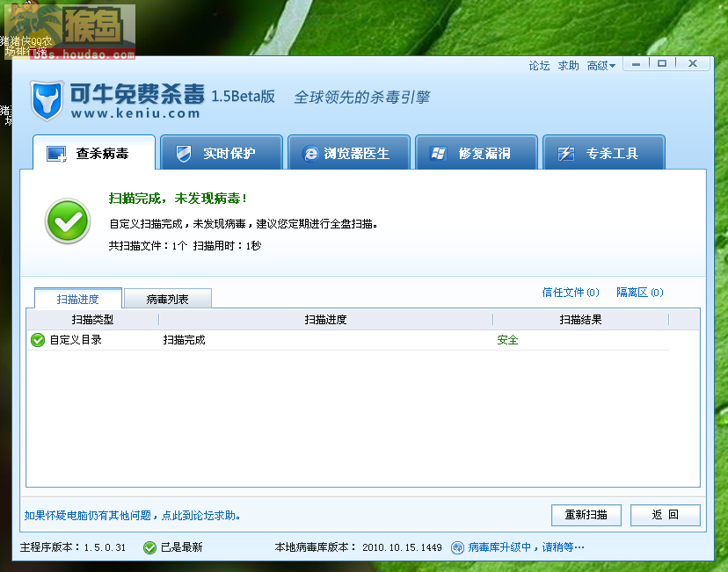
Task: Expand the 高级 dropdown menu
Action: pyautogui.click(x=601, y=66)
